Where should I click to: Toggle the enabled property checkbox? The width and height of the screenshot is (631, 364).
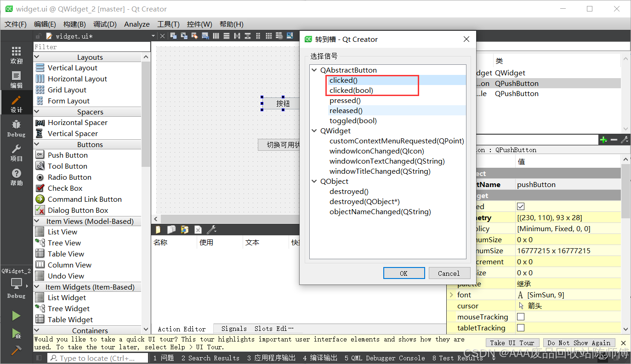521,206
